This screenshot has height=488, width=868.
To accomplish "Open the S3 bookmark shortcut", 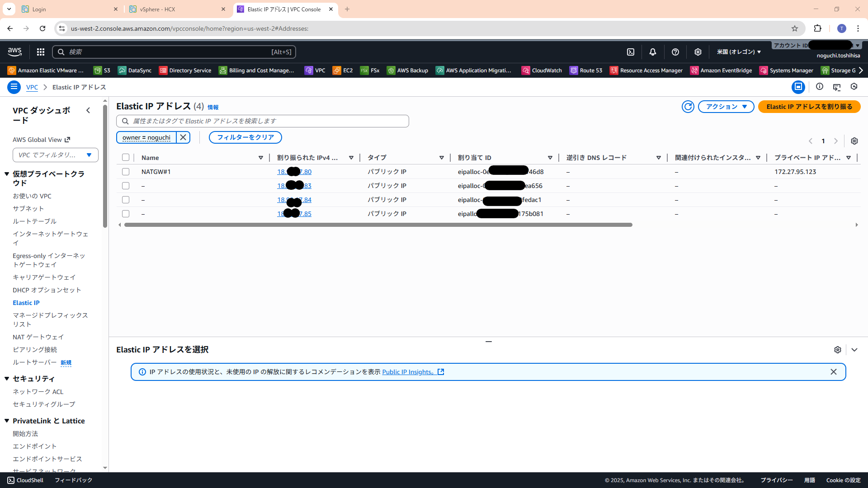I will click(102, 70).
